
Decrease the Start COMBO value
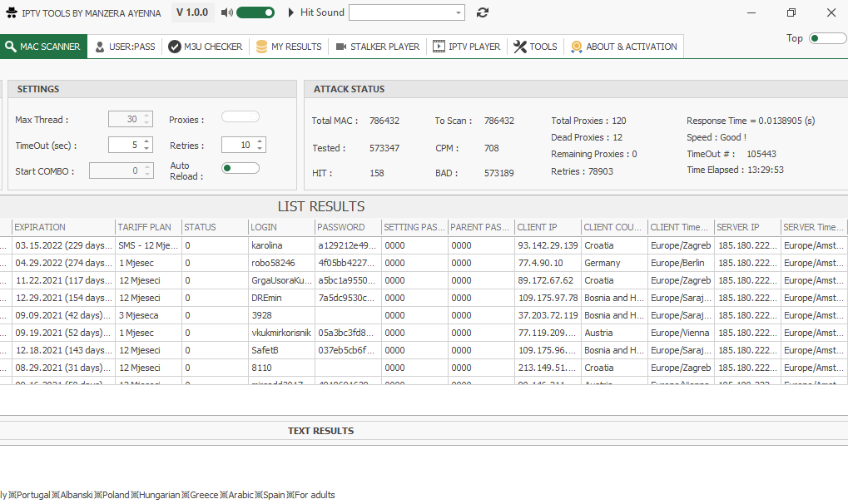click(147, 174)
